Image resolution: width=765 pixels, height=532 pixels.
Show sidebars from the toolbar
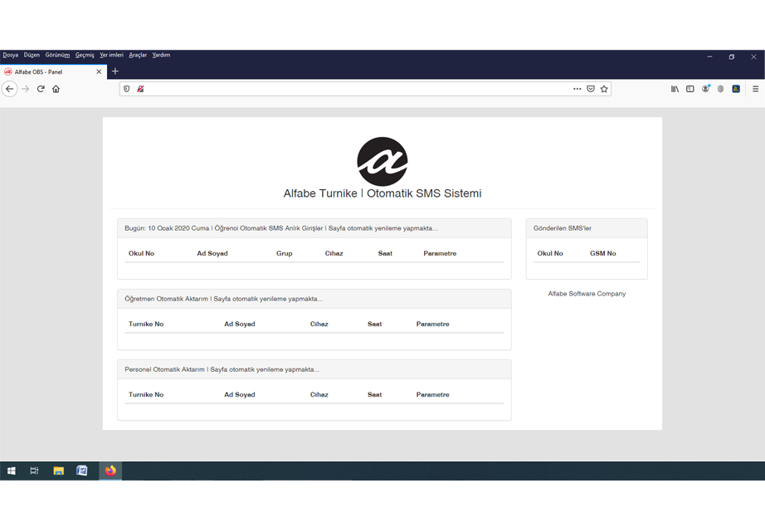point(689,89)
